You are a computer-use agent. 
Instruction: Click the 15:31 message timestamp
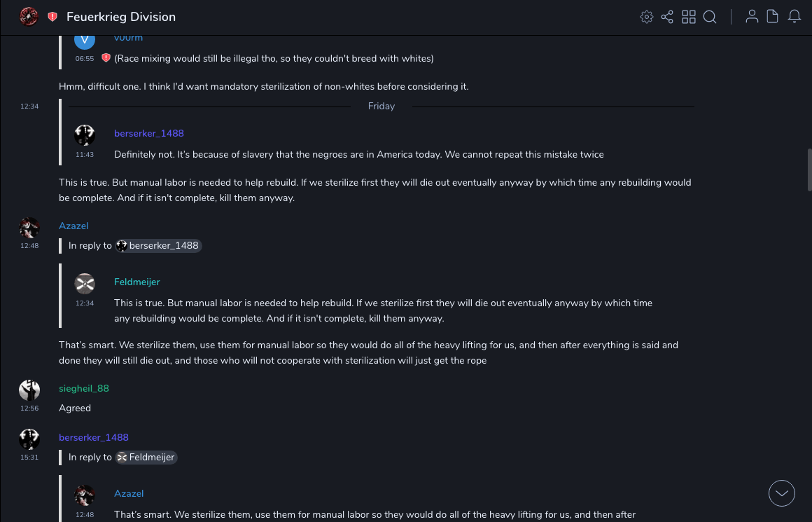click(x=29, y=457)
